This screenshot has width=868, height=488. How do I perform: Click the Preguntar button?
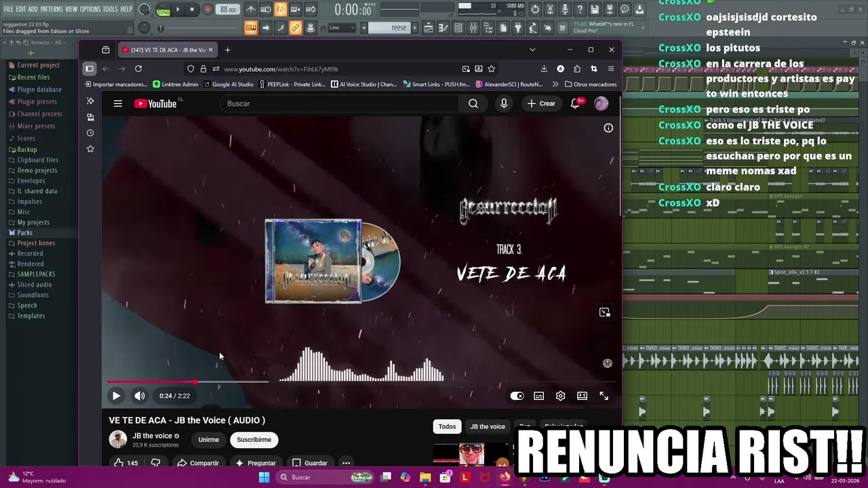[255, 463]
